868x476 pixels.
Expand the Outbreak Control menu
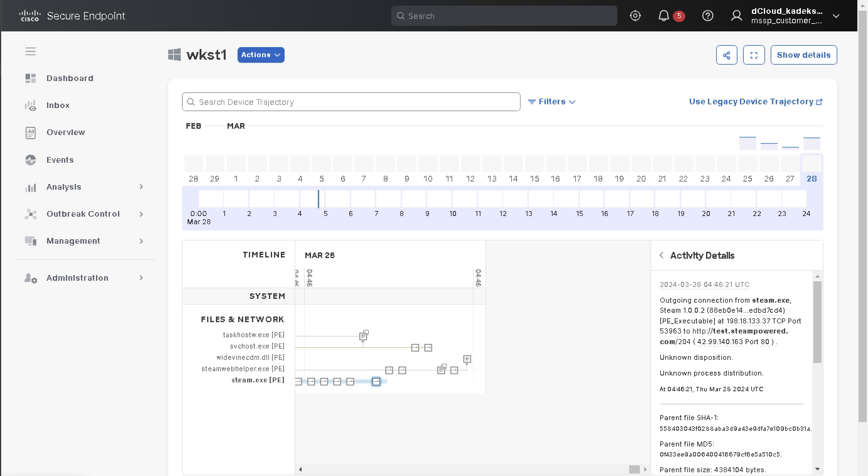[83, 214]
